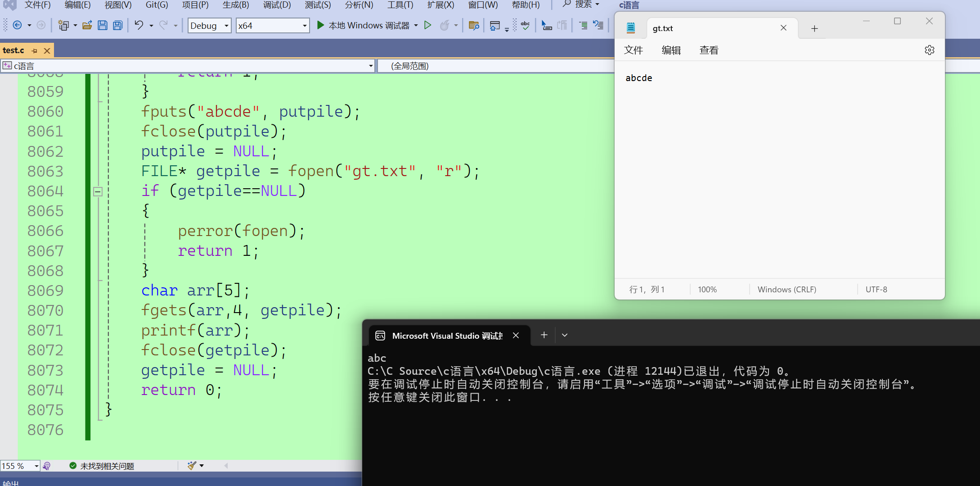Open Notepad's 文件 menu

634,50
